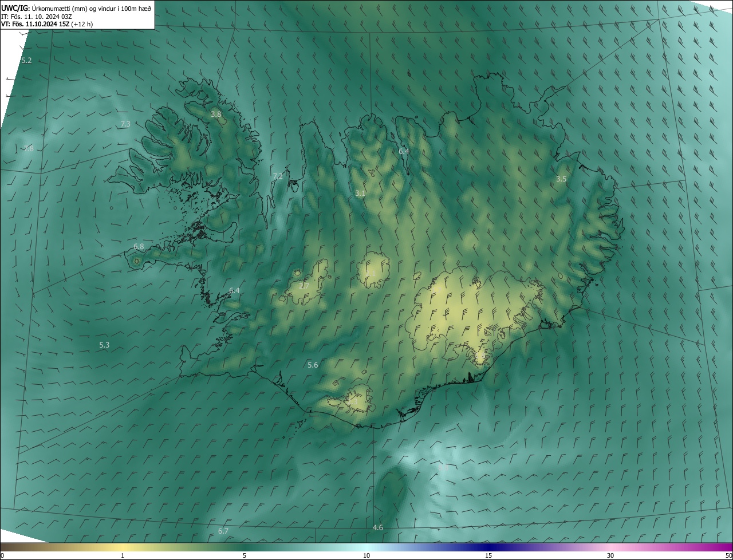Click the '7.3' value label over the sea

click(x=125, y=124)
